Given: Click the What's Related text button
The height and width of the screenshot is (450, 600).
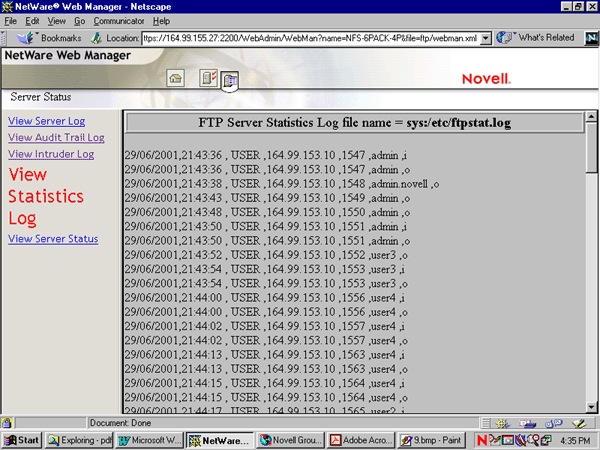Looking at the screenshot, I should [x=546, y=38].
